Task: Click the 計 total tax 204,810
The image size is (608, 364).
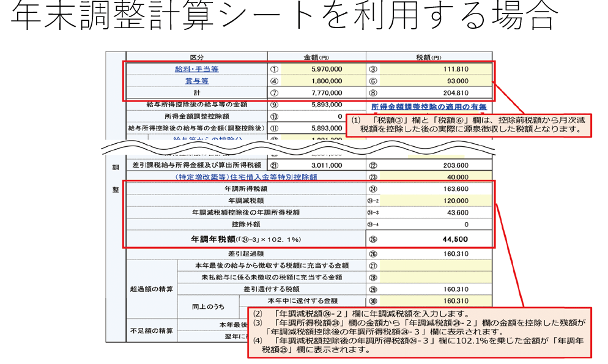Action: pyautogui.click(x=456, y=93)
